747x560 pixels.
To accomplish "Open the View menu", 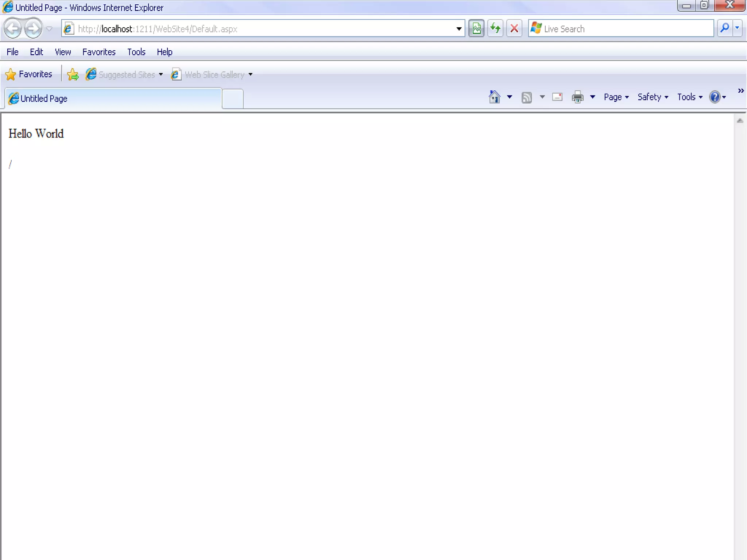I will pyautogui.click(x=63, y=52).
